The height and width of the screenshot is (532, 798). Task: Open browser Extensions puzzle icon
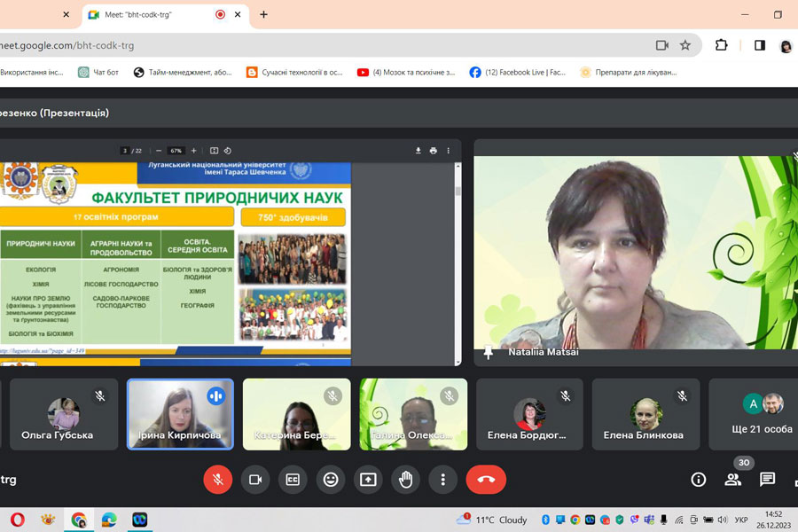721,45
